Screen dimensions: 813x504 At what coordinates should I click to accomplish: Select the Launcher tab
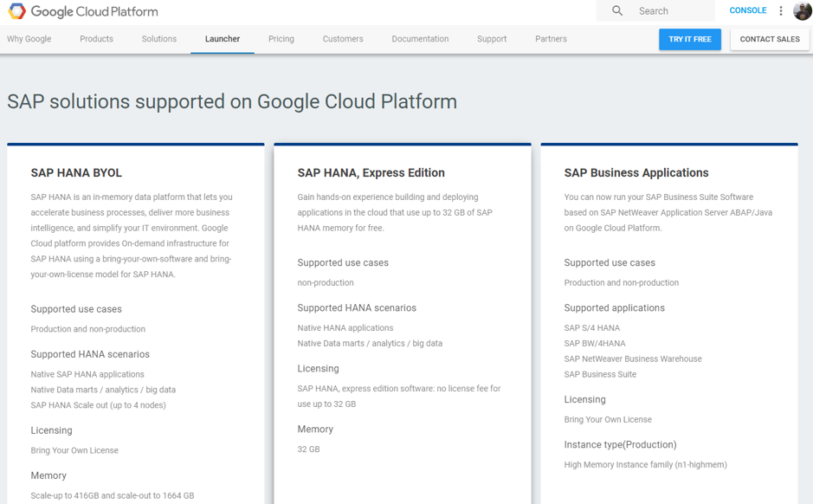(x=223, y=39)
